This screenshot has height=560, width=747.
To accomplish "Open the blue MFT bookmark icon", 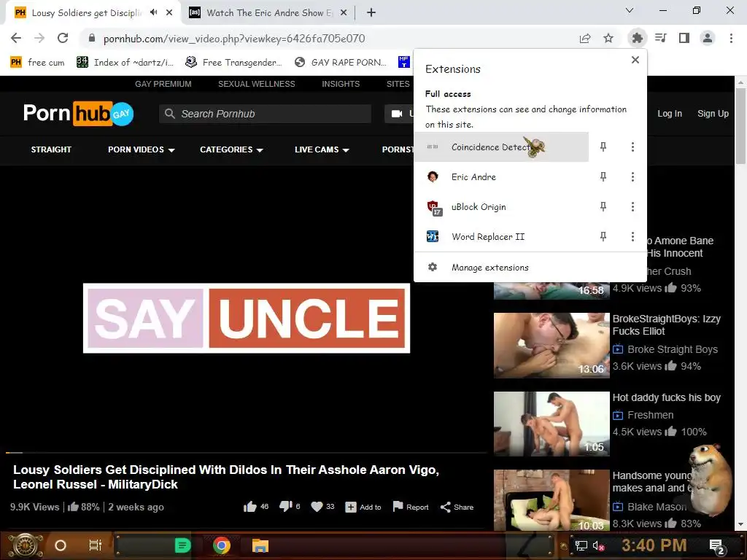I will (x=404, y=62).
